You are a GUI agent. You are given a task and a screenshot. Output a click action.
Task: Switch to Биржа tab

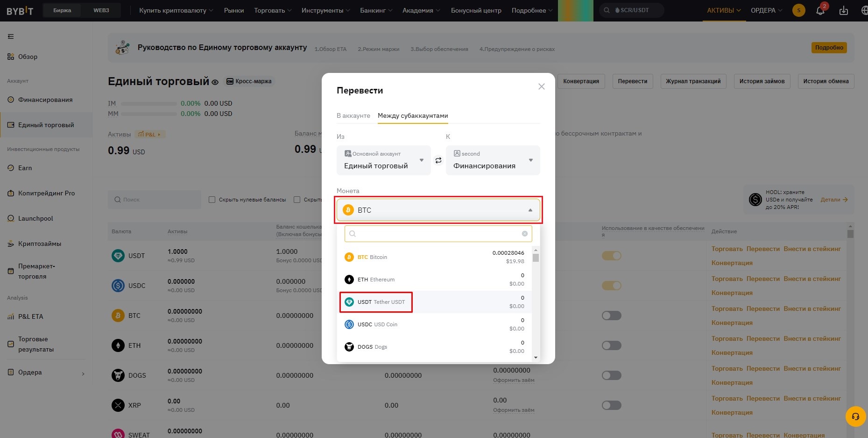point(62,10)
